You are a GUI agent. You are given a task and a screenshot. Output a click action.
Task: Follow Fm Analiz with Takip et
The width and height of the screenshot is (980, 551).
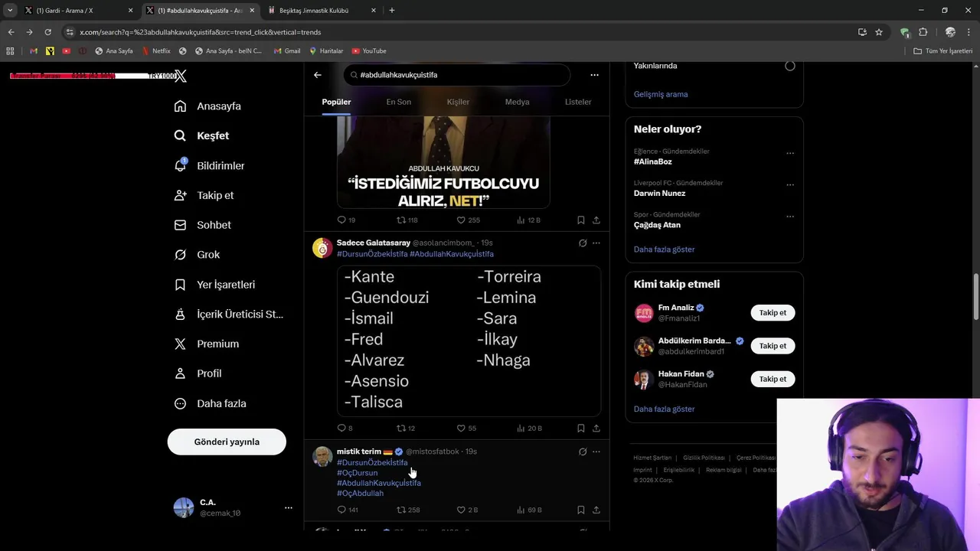tap(773, 312)
